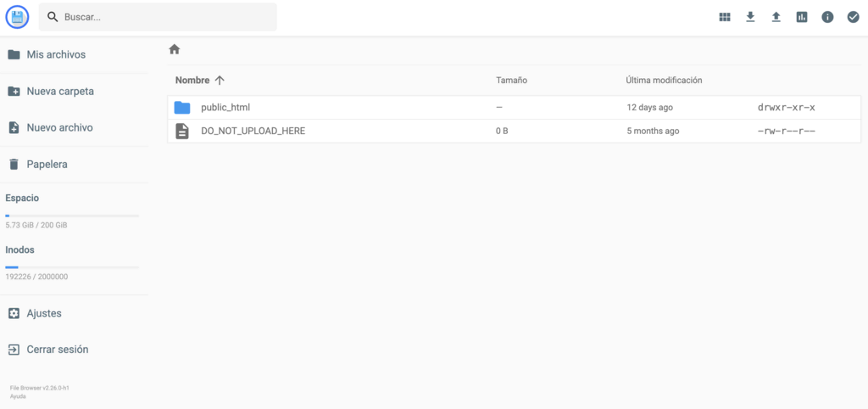Create a Nueva carpeta
The image size is (868, 409).
click(x=59, y=91)
